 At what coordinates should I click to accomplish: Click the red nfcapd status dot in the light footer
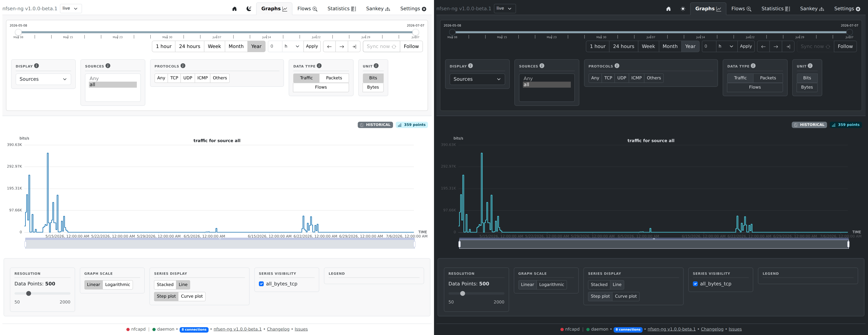point(128,330)
